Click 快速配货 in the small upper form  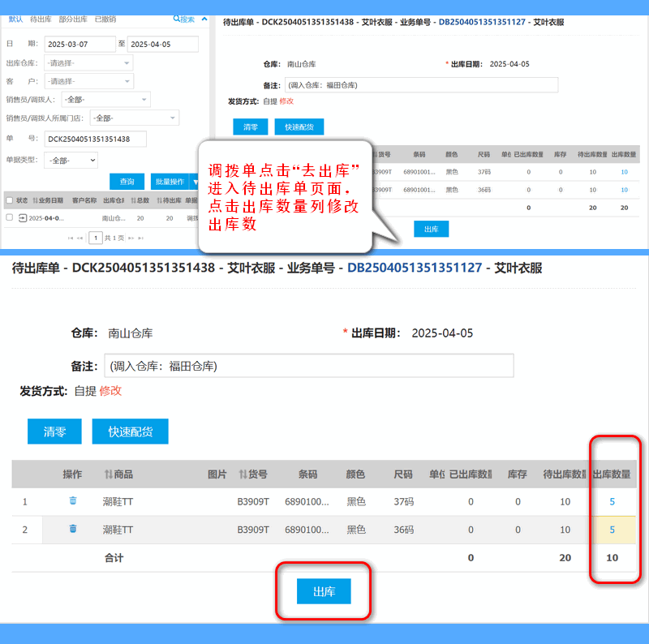[299, 127]
